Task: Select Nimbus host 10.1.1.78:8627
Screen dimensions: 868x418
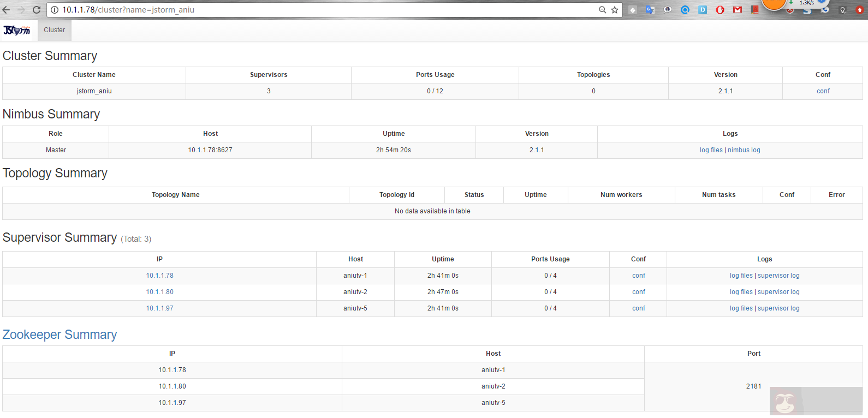Action: pos(210,150)
